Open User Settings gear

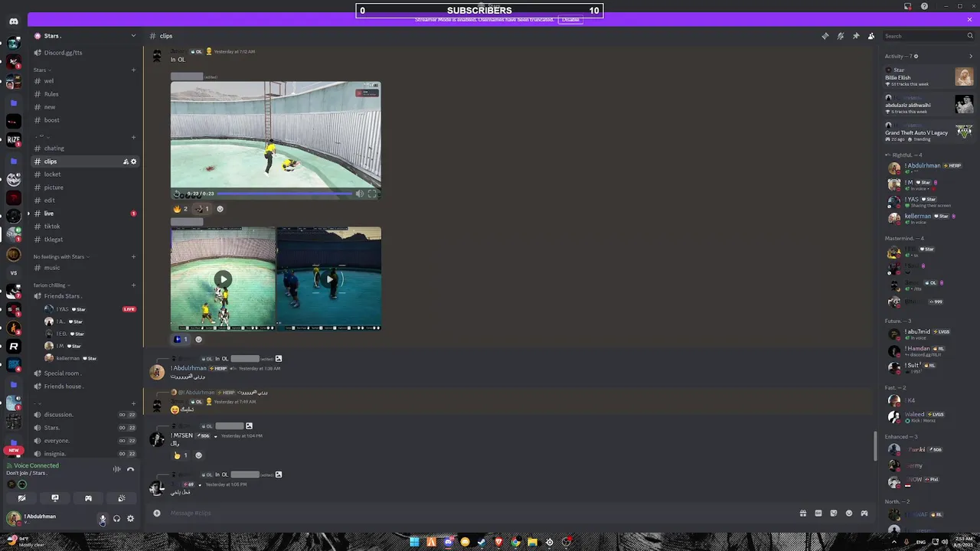[x=130, y=519]
